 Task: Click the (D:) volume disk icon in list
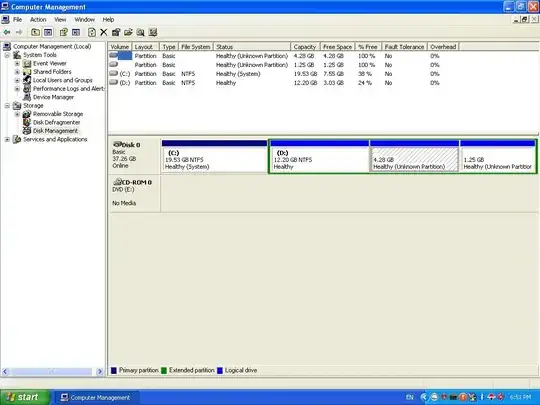(x=113, y=82)
